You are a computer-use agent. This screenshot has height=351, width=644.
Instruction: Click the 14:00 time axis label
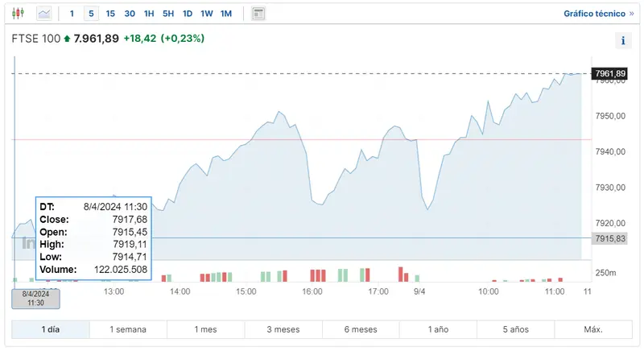180,291
